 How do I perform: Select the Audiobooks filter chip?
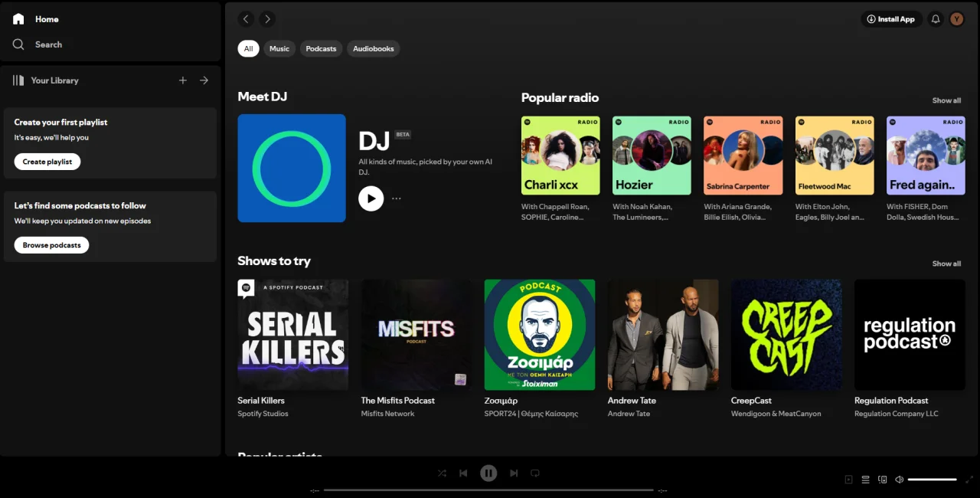pos(374,48)
